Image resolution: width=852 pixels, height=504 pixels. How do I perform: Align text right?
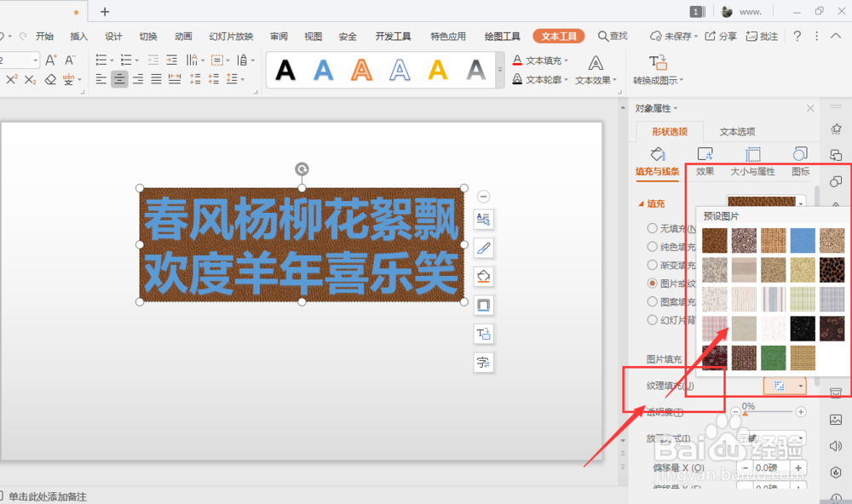(138, 79)
